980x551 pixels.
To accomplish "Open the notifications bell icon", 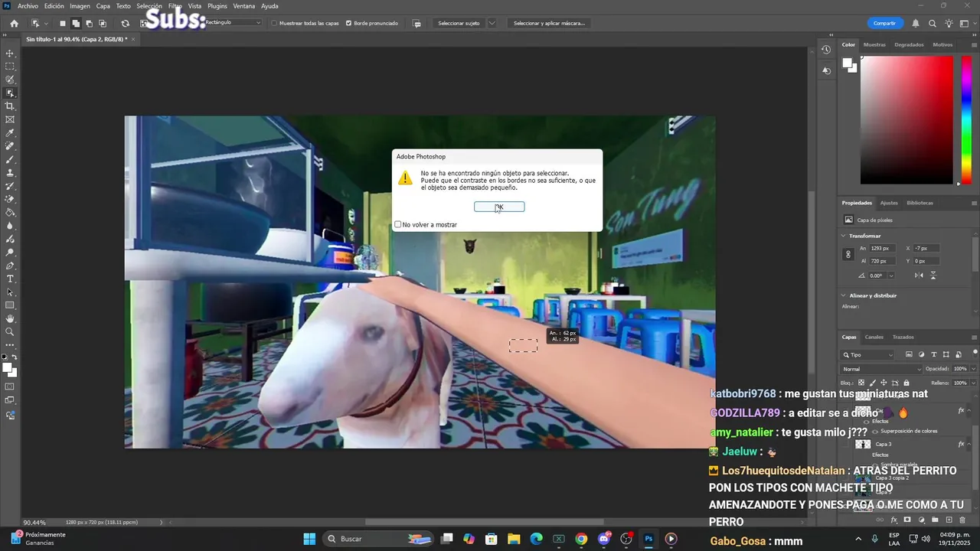I will point(916,23).
